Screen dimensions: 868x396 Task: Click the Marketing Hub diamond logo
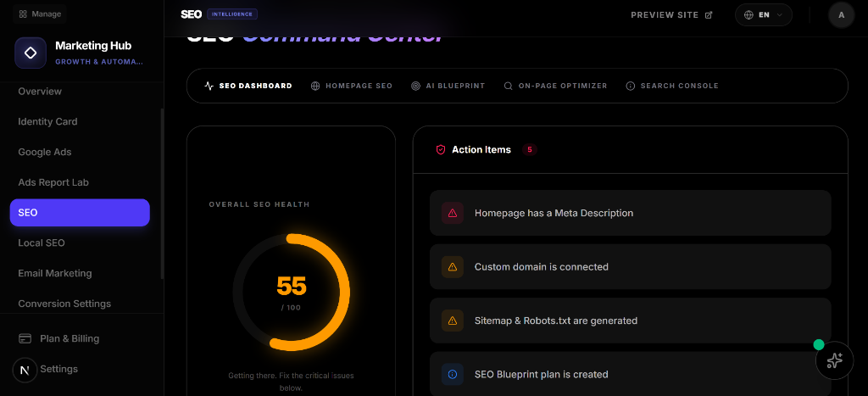pos(31,53)
